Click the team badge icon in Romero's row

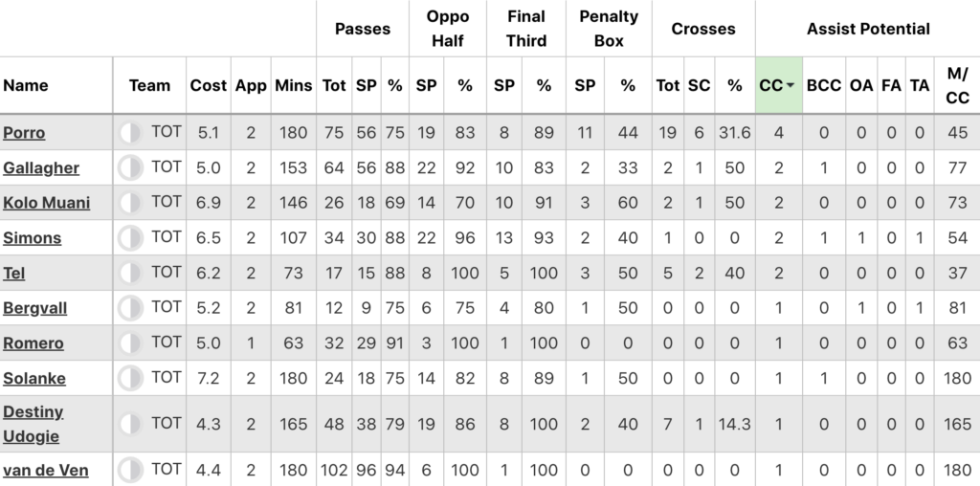(x=130, y=342)
